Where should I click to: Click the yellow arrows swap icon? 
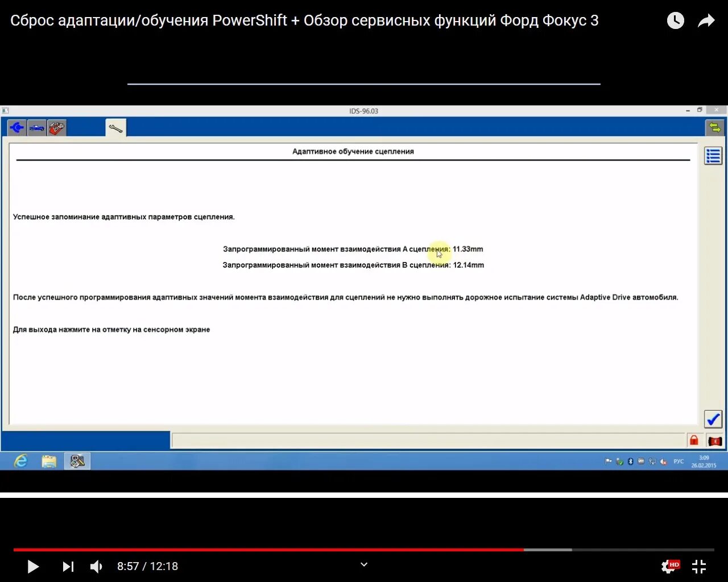pos(714,128)
